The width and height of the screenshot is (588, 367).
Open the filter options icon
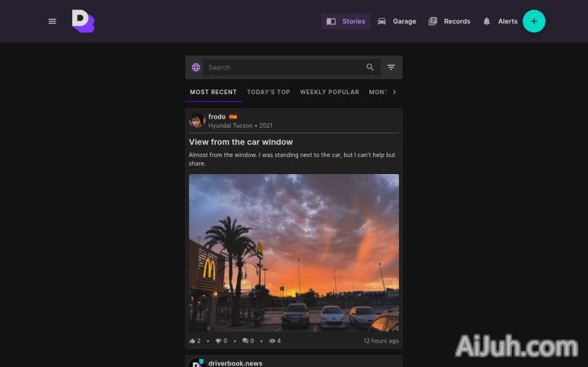pos(391,67)
